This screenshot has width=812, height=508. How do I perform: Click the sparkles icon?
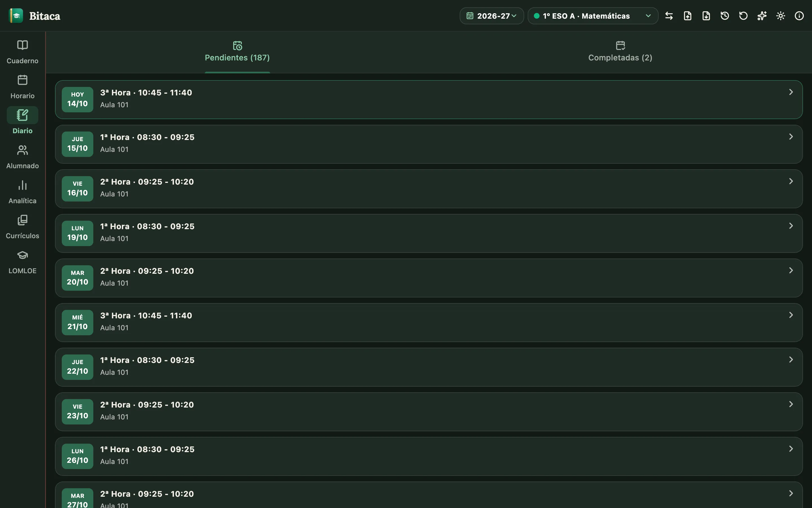pos(762,16)
